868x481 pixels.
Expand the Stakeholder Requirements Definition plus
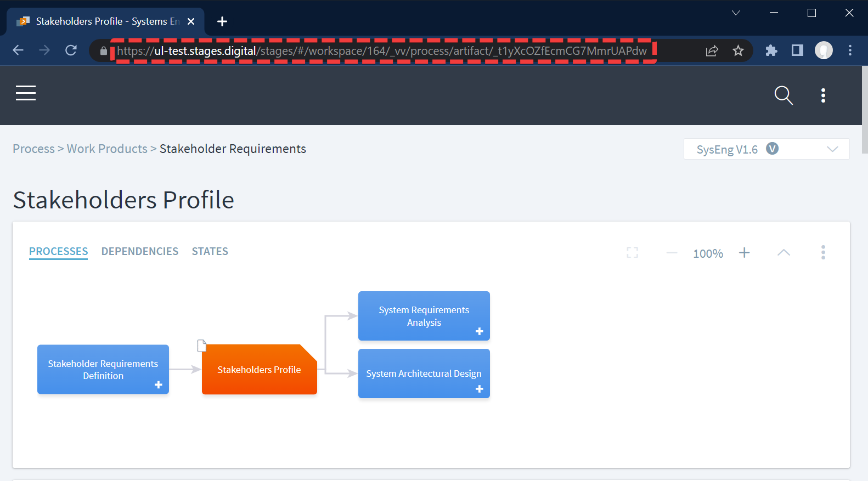coord(159,384)
